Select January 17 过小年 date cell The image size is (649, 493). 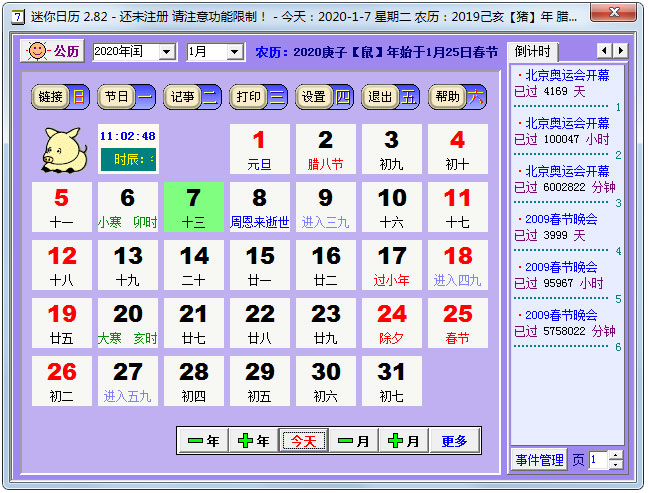[392, 265]
